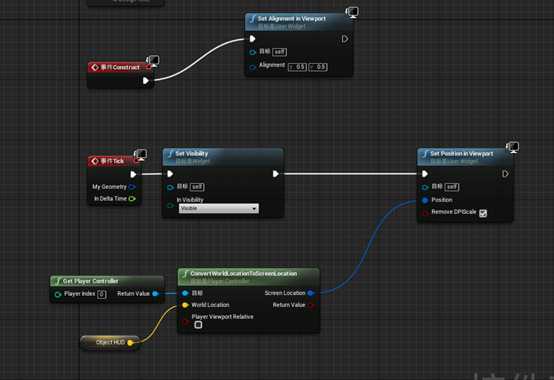
Task: Click Get Player Controller Return Value pin
Action: click(155, 293)
